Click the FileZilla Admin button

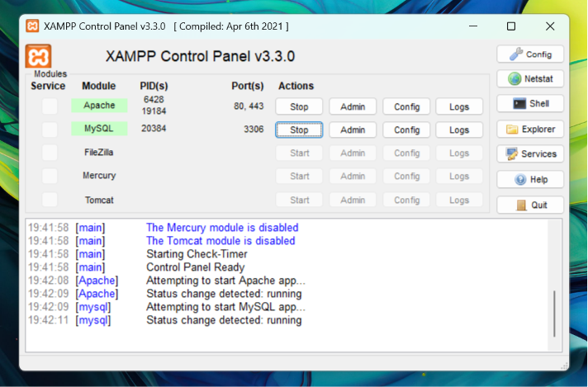point(353,153)
